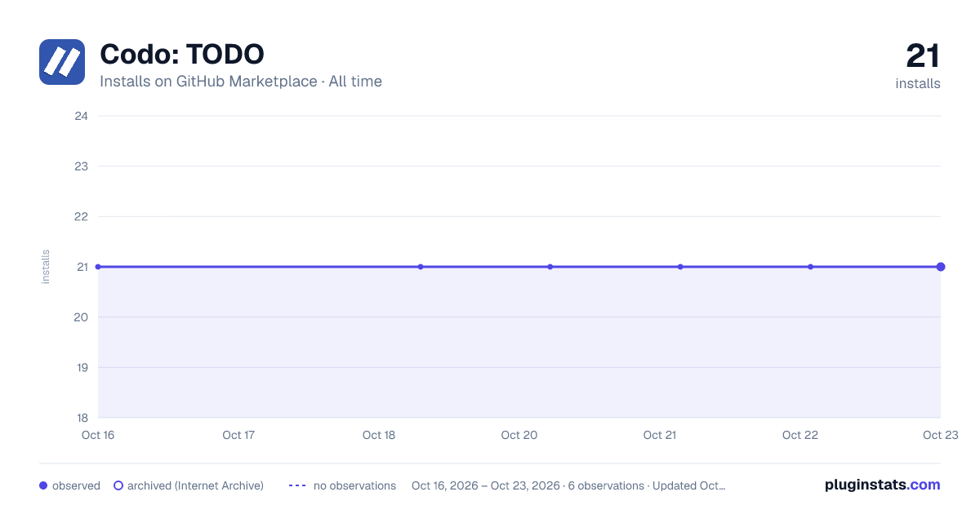Click the filled observed legend dot
This screenshot has height=514, width=980.
click(x=43, y=485)
